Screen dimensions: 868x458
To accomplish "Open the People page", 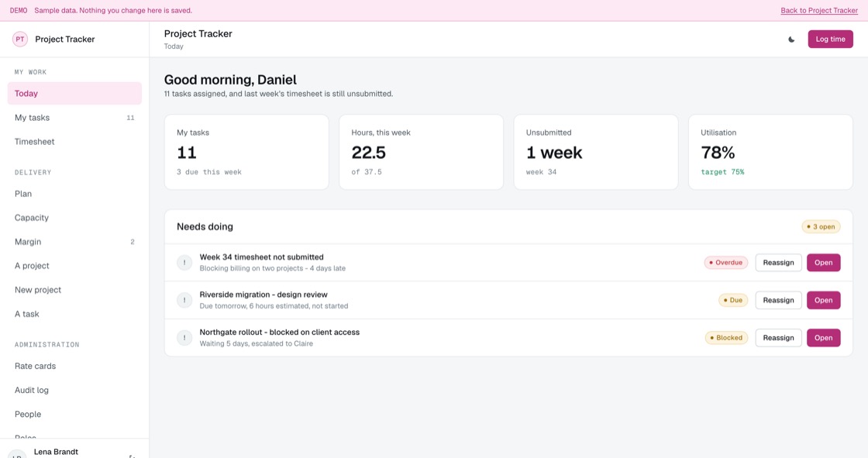I will (74, 415).
